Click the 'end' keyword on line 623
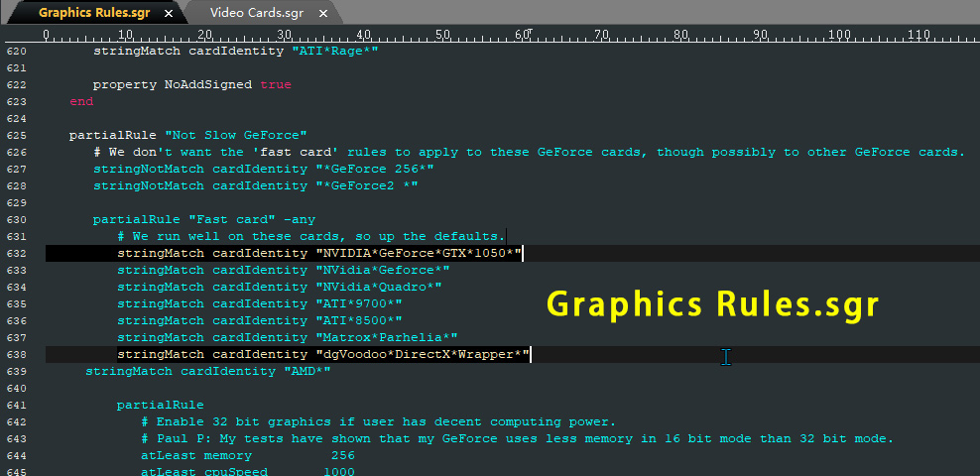The image size is (980, 476). point(81,101)
